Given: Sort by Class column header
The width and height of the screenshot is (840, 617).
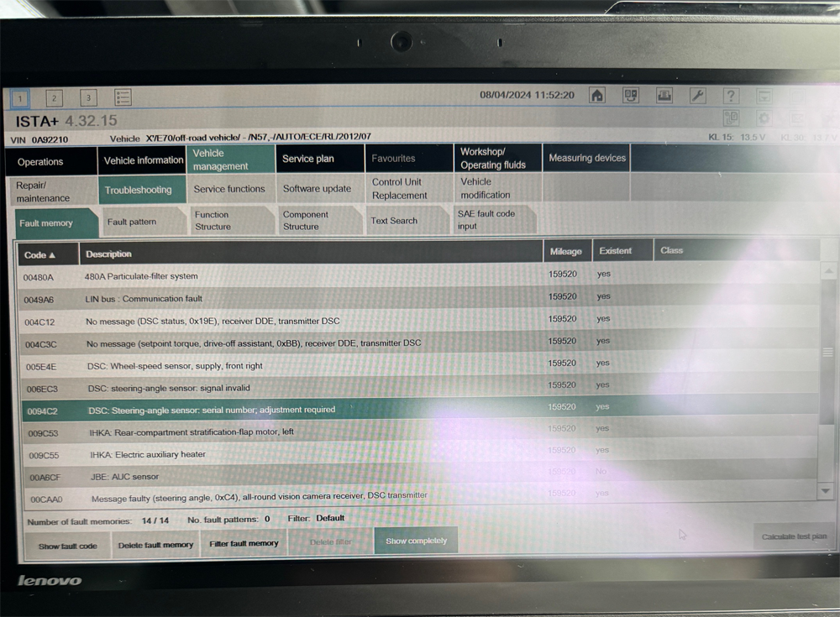Looking at the screenshot, I should pos(736,250).
